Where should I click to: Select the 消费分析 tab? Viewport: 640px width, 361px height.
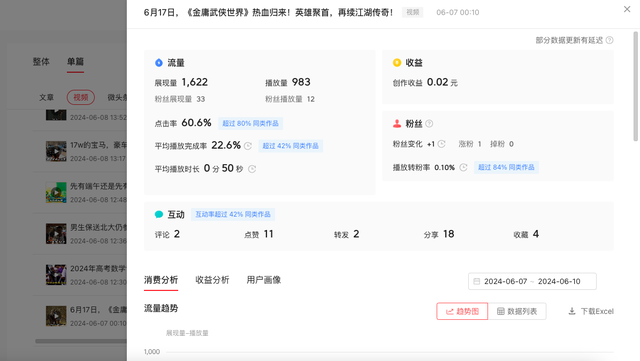(x=161, y=280)
